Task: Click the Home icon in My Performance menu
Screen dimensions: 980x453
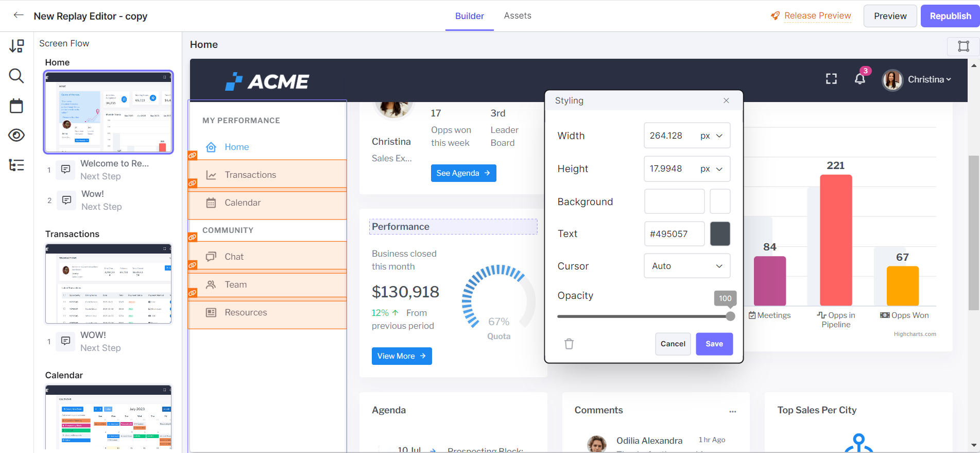Action: coord(211,147)
